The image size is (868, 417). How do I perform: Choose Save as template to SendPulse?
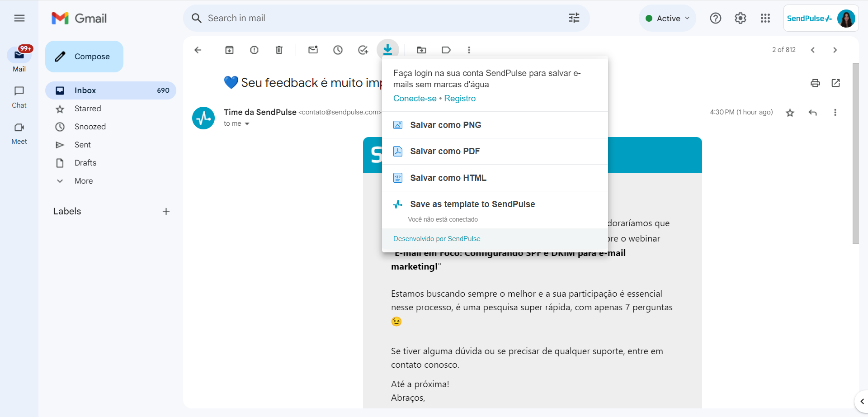click(x=495, y=204)
